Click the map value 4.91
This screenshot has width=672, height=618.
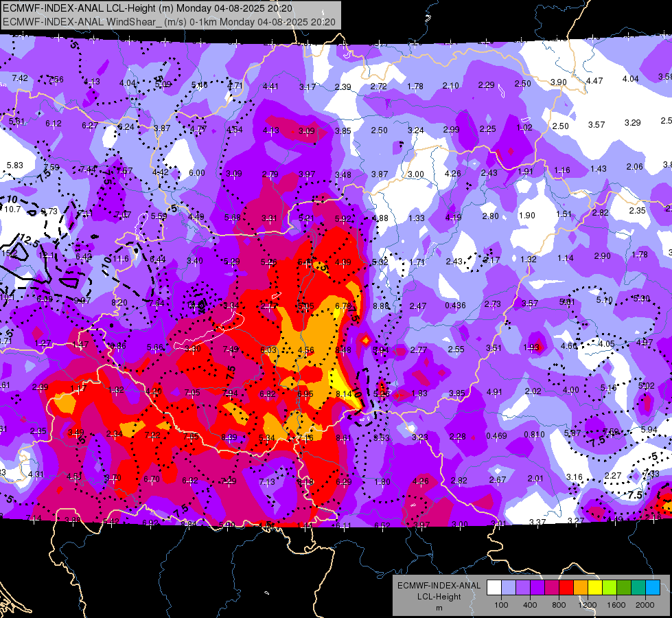point(494,392)
